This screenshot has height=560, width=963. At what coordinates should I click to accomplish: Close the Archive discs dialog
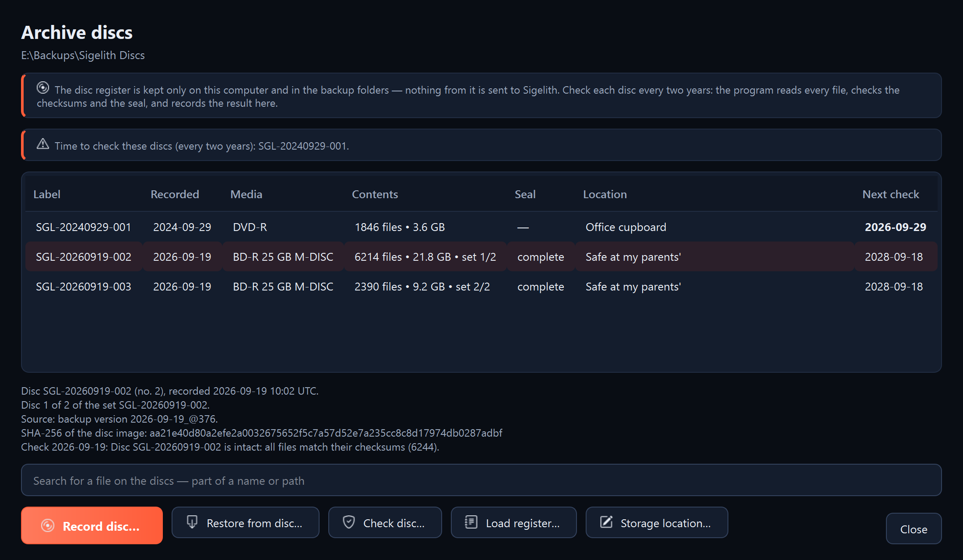click(x=914, y=528)
